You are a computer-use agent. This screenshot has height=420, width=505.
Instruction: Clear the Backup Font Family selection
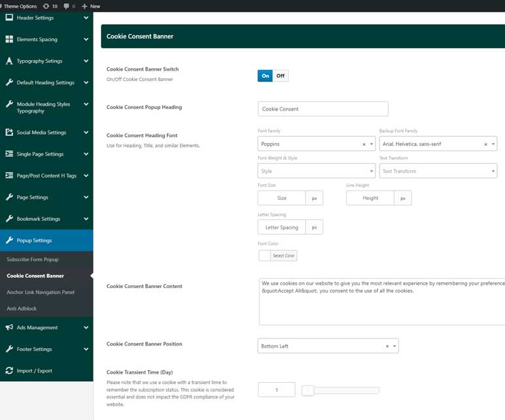click(485, 144)
